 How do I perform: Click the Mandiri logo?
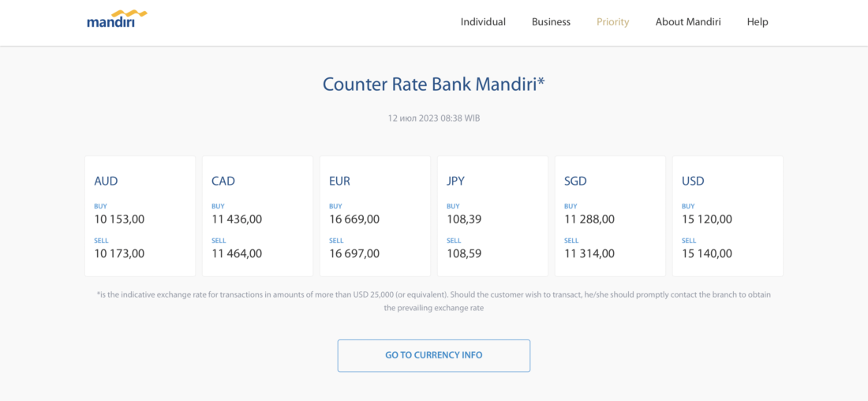117,20
